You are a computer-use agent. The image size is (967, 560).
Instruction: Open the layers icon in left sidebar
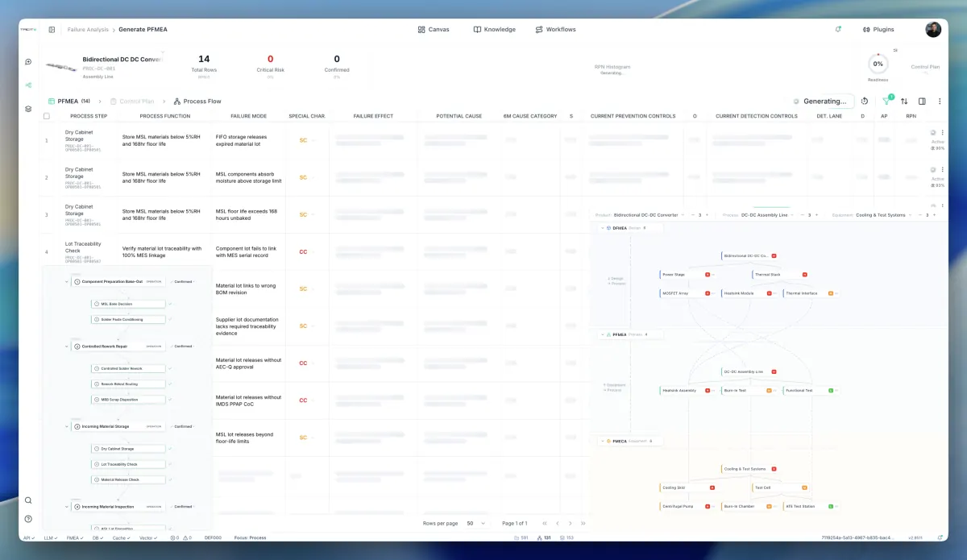pos(28,109)
